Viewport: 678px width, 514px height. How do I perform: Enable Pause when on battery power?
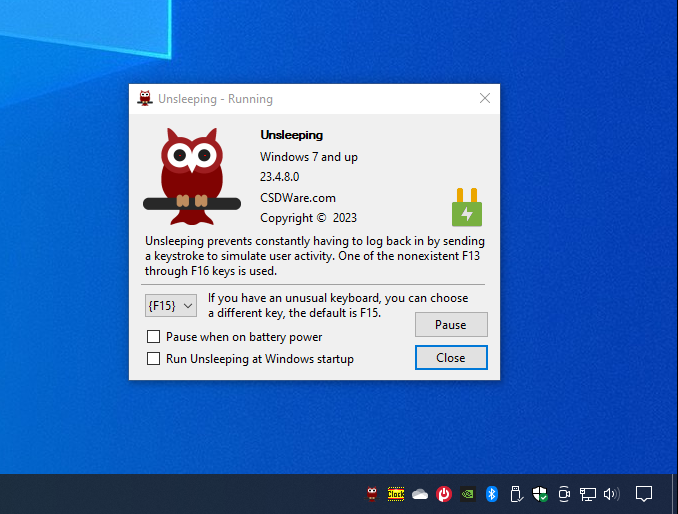pyautogui.click(x=154, y=336)
